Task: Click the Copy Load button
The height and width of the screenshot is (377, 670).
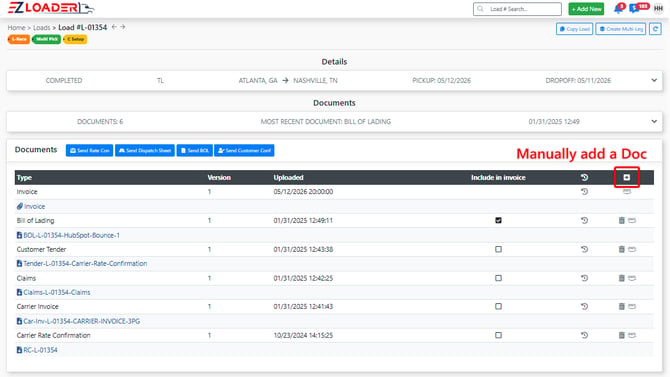Action: coord(574,29)
